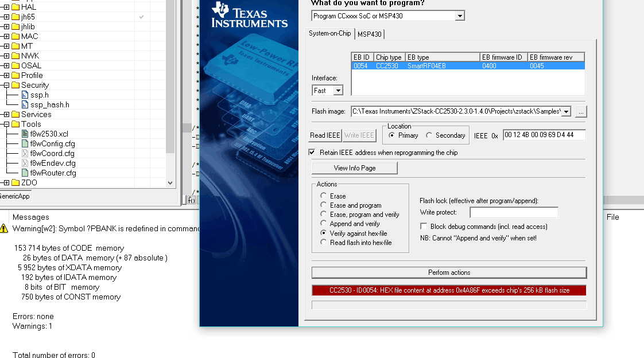Click the Write protect input field
Image resolution: width=644 pixels, height=358 pixels.
coord(514,212)
